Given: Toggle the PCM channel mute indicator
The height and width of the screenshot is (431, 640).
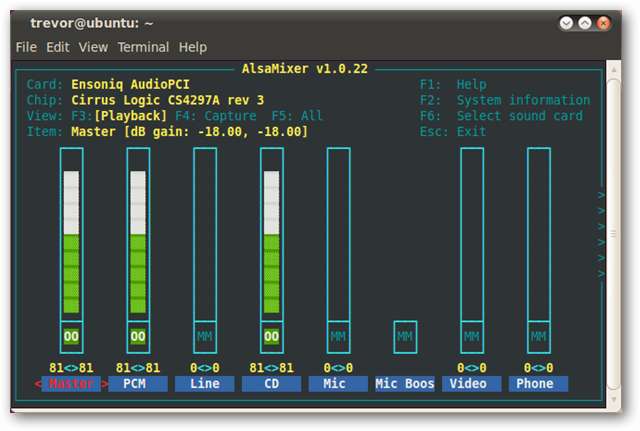Looking at the screenshot, I should [138, 337].
